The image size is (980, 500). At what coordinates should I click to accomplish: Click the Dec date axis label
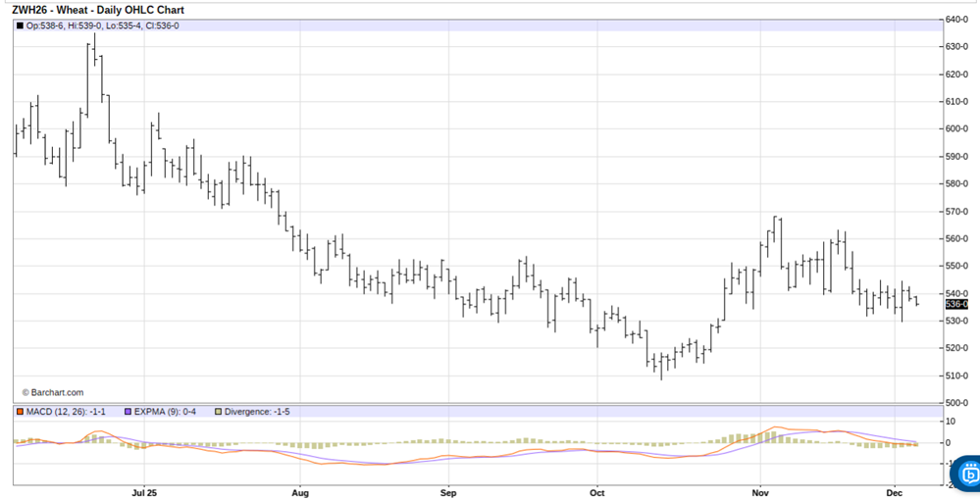pos(895,492)
